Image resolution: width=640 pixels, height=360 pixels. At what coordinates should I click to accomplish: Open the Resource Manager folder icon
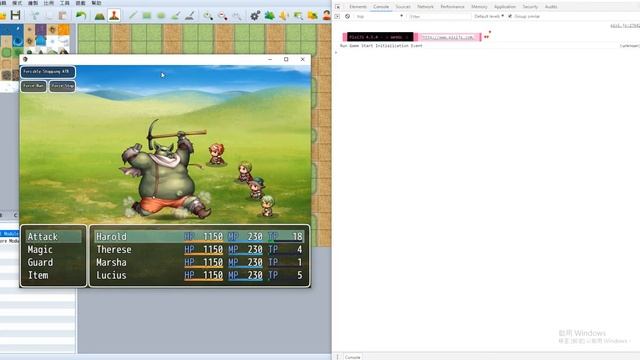pyautogui.click(x=312, y=16)
